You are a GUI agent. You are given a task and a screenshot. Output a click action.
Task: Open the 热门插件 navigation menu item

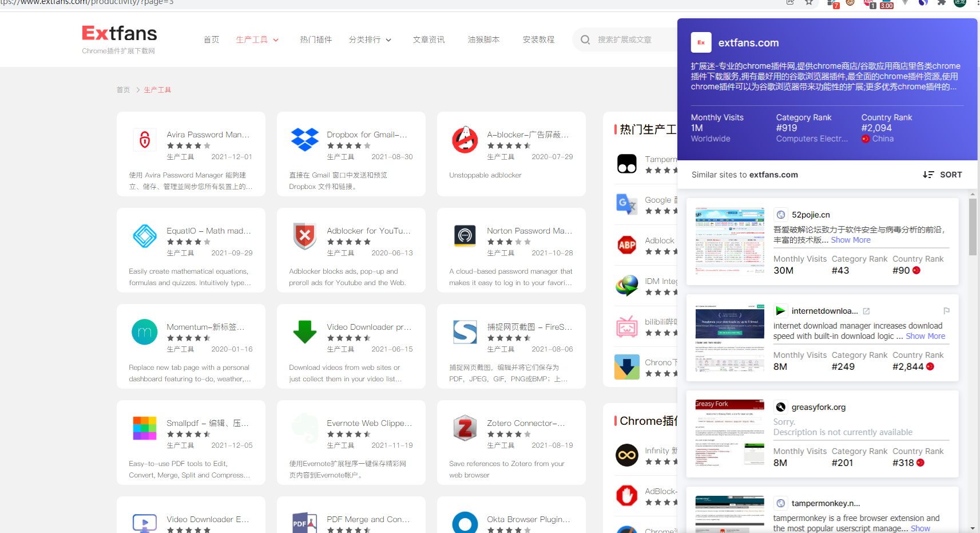(316, 40)
